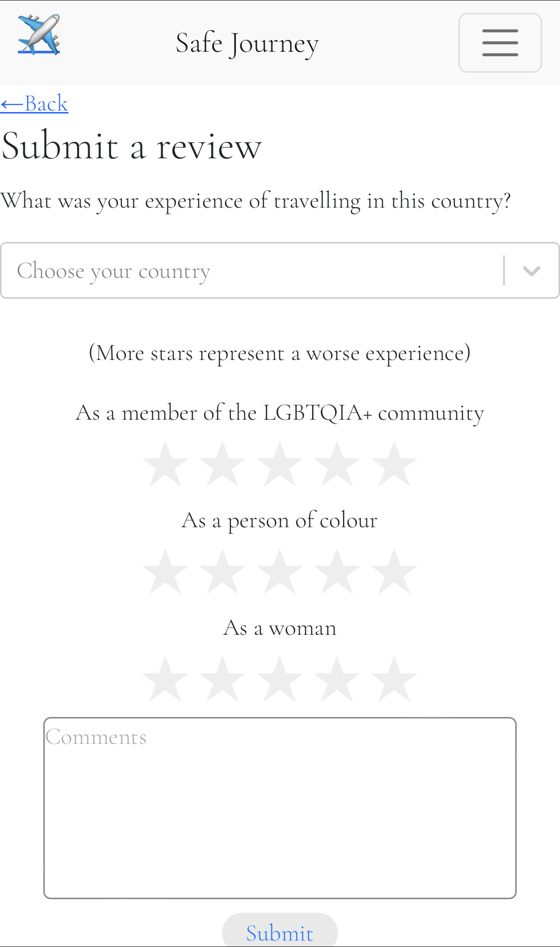Give person of colour rating one star
The image size is (560, 947).
tap(165, 572)
